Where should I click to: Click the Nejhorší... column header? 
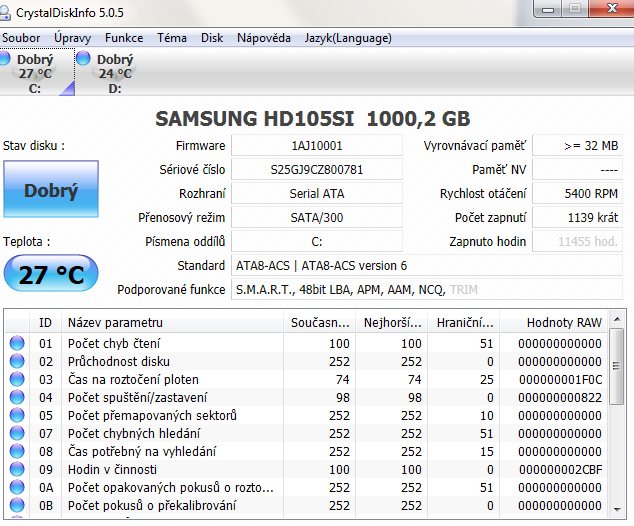pyautogui.click(x=392, y=323)
